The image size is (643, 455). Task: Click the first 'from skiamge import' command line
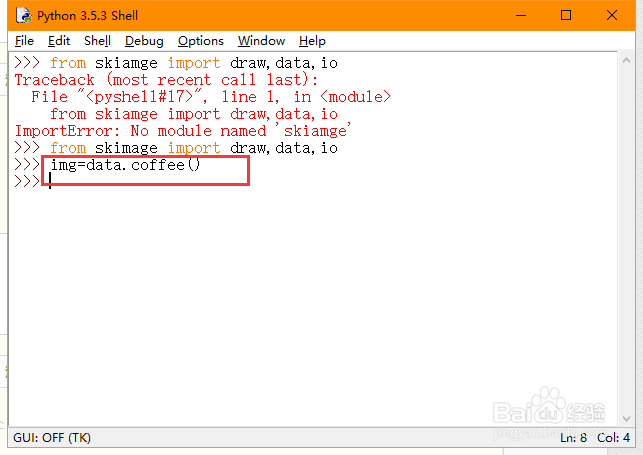[194, 63]
